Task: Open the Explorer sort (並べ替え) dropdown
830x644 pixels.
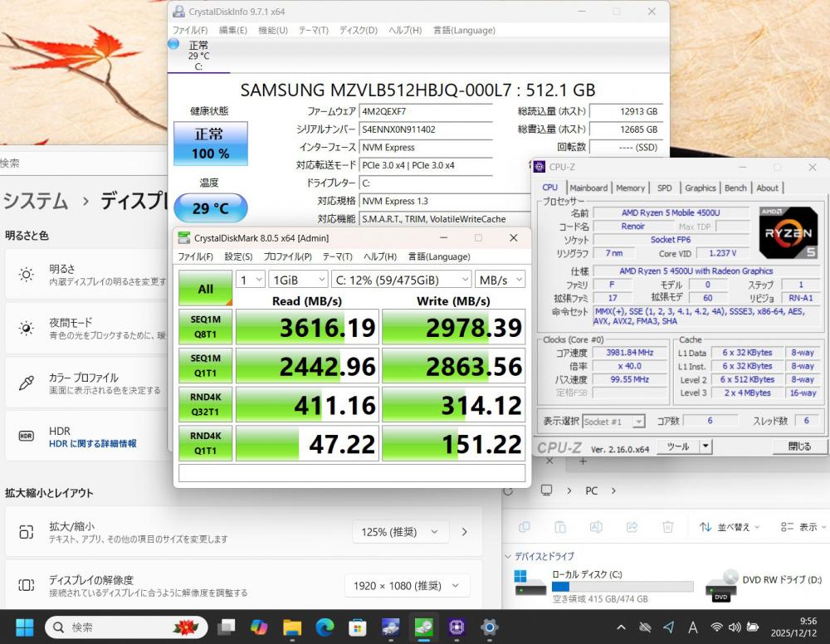Action: pyautogui.click(x=729, y=527)
